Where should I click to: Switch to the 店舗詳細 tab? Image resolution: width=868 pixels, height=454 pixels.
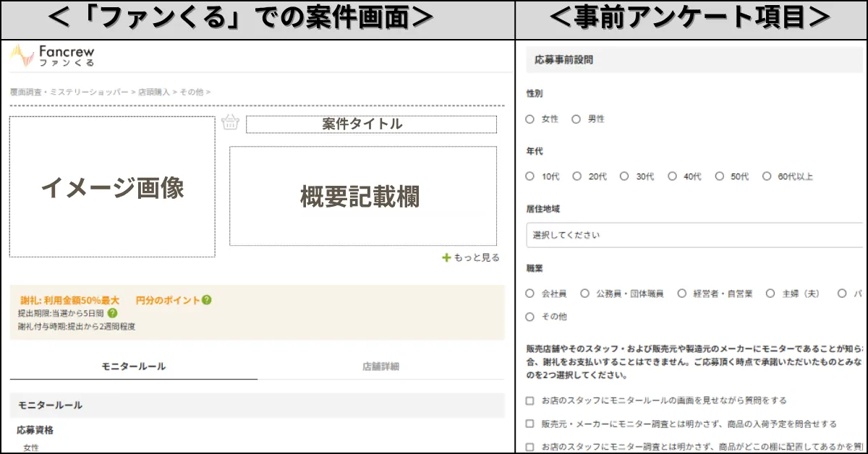point(382,367)
